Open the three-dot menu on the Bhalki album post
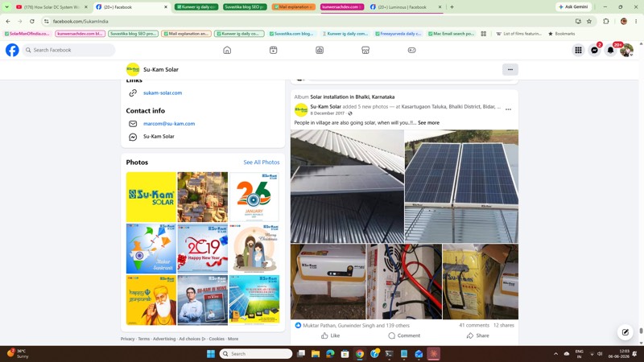The width and height of the screenshot is (644, 362). pyautogui.click(x=508, y=109)
